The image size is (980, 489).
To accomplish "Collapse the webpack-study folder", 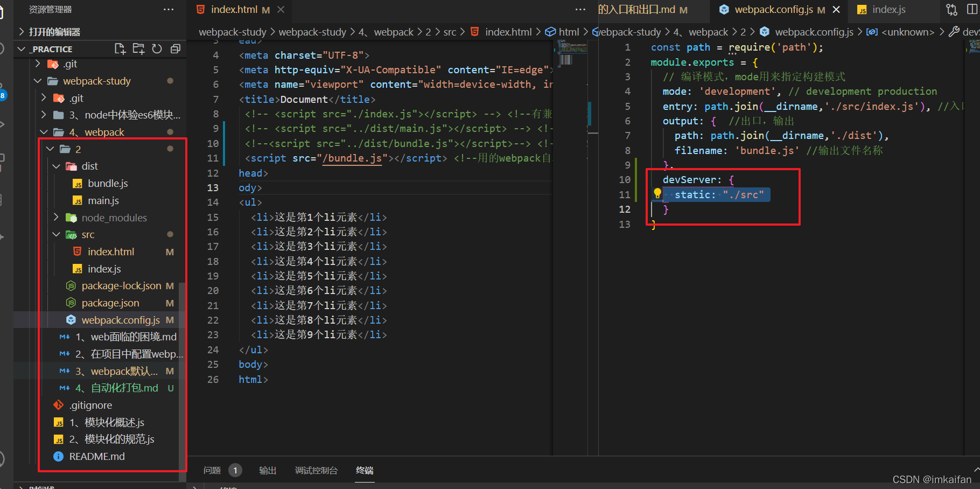I will 97,81.
